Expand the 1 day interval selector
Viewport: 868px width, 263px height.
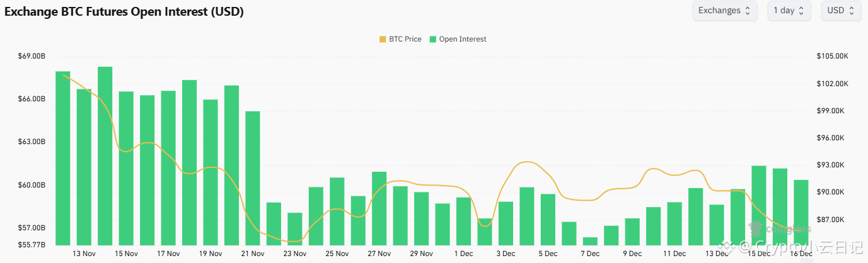(789, 11)
